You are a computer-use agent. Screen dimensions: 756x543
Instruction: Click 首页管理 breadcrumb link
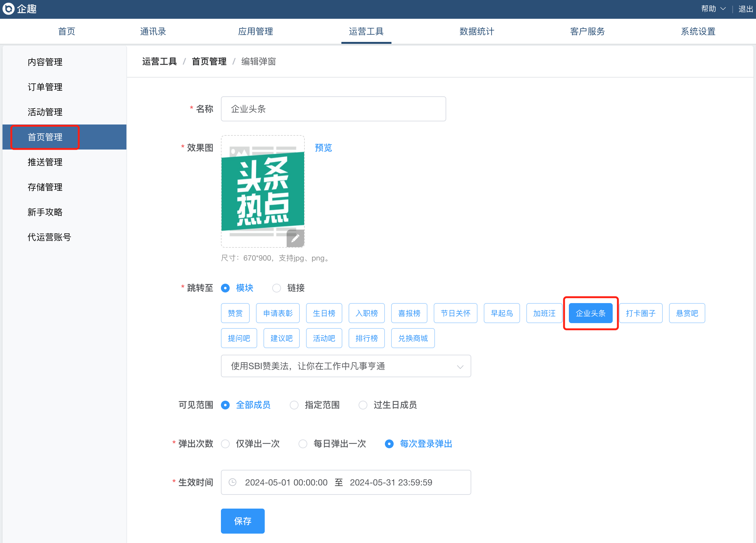click(x=209, y=62)
